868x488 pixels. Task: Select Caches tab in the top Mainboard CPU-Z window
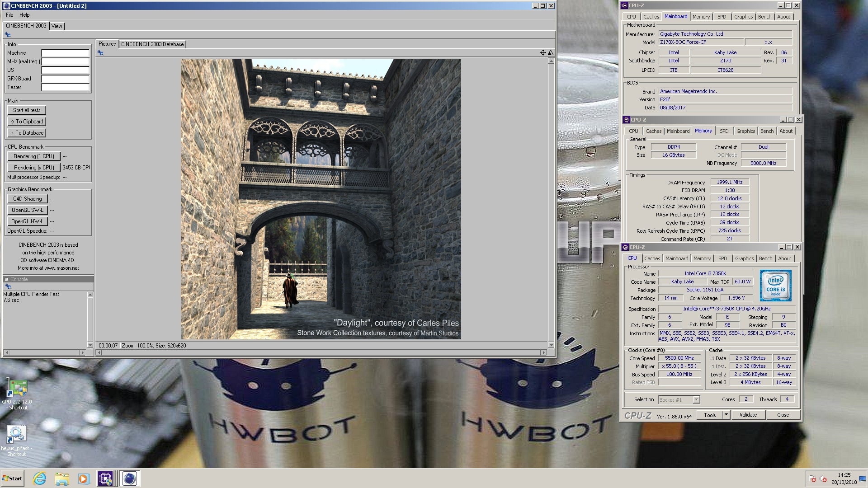pos(651,17)
